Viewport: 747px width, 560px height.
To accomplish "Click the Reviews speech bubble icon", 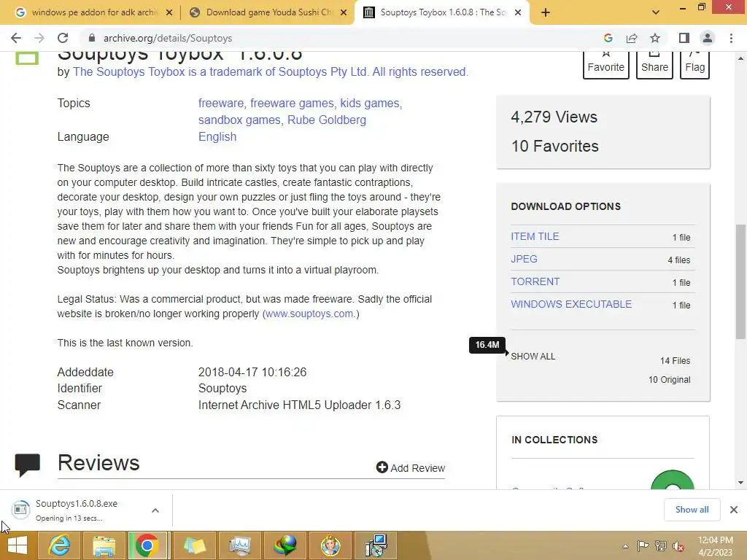I will (28, 464).
